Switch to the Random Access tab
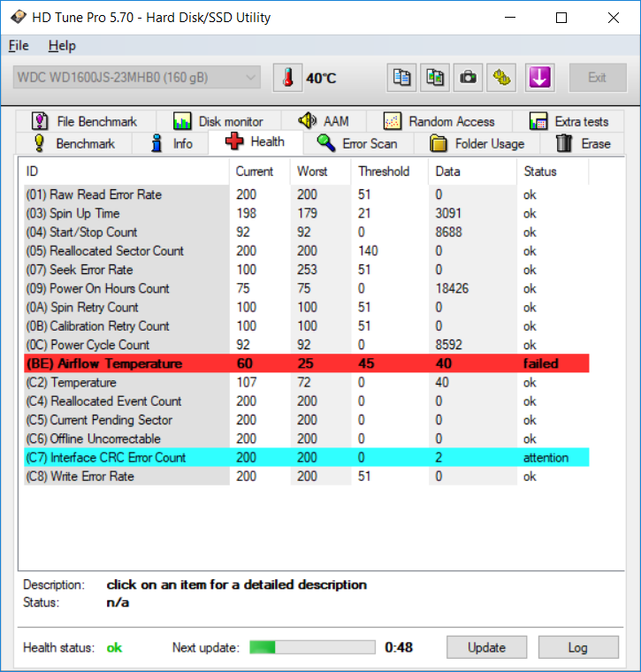 click(x=439, y=121)
